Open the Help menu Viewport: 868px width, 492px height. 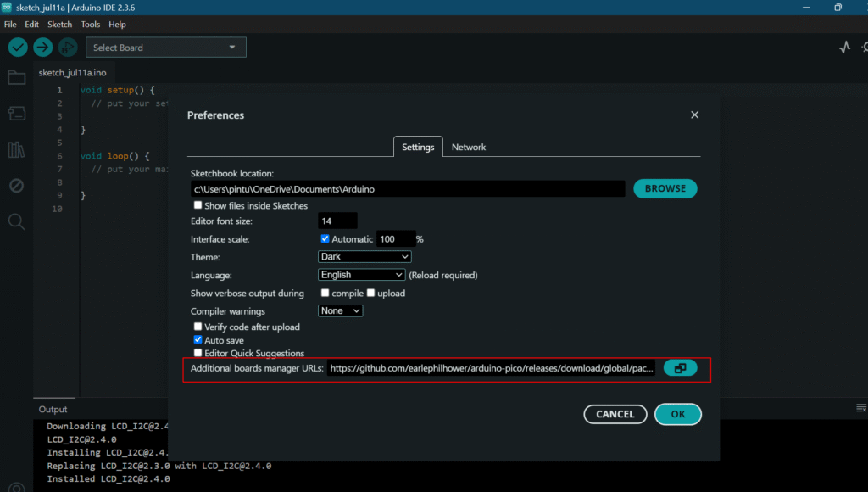coord(117,25)
